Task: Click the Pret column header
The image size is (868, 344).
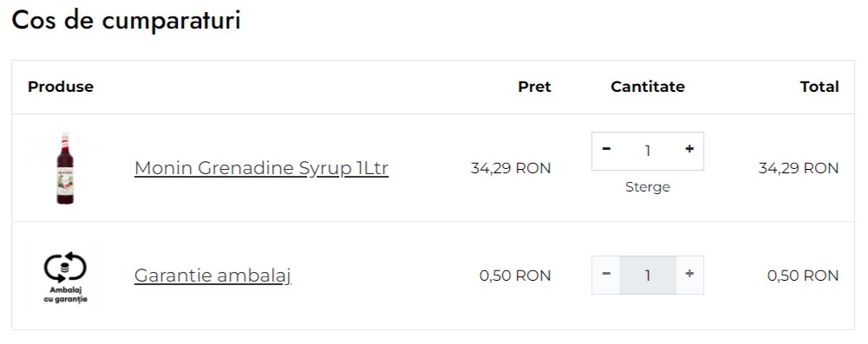Action: pos(535,87)
